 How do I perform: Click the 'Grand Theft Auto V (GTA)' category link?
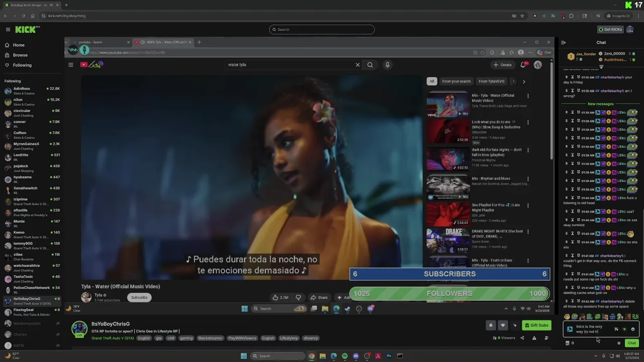tap(113, 338)
